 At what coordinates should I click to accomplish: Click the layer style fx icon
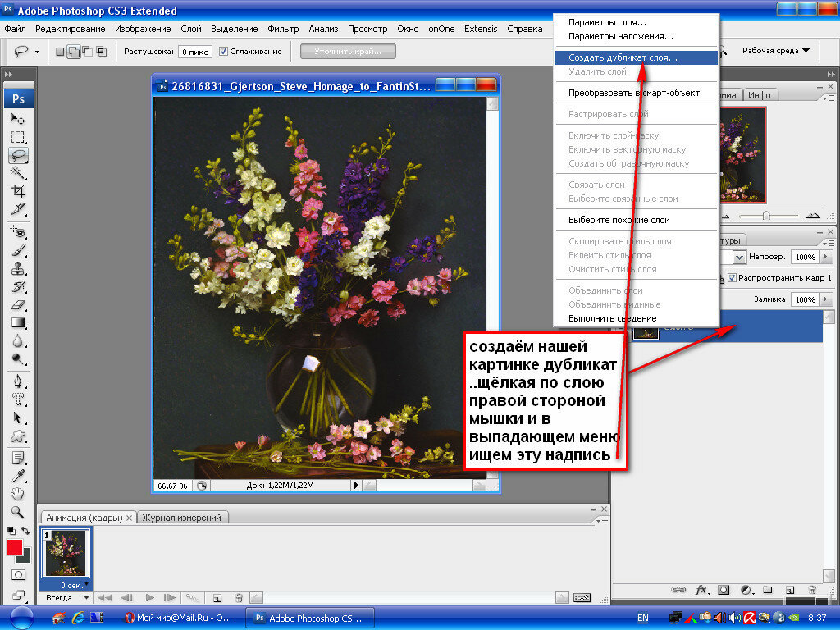click(701, 589)
